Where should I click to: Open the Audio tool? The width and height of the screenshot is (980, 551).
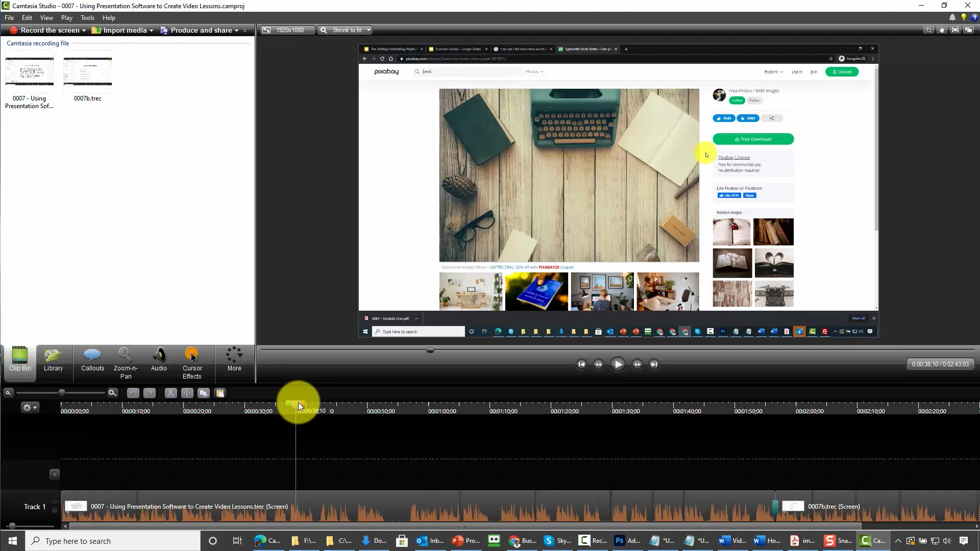tap(159, 360)
